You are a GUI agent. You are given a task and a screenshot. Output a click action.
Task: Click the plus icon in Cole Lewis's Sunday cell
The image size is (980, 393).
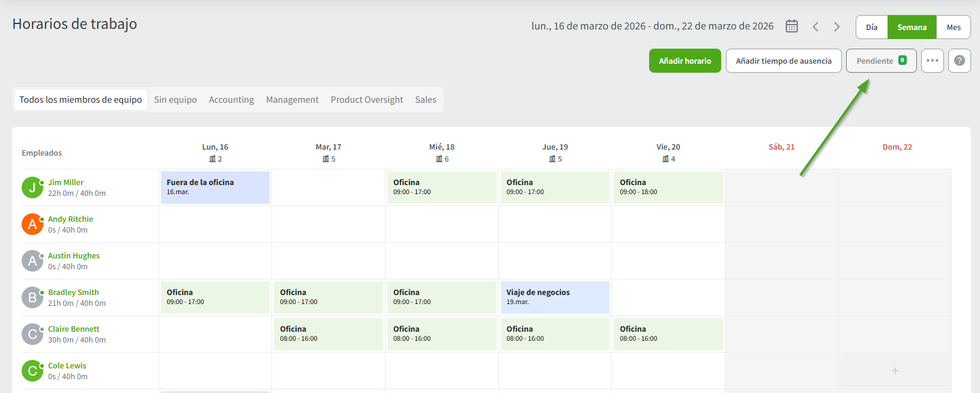[x=895, y=371]
